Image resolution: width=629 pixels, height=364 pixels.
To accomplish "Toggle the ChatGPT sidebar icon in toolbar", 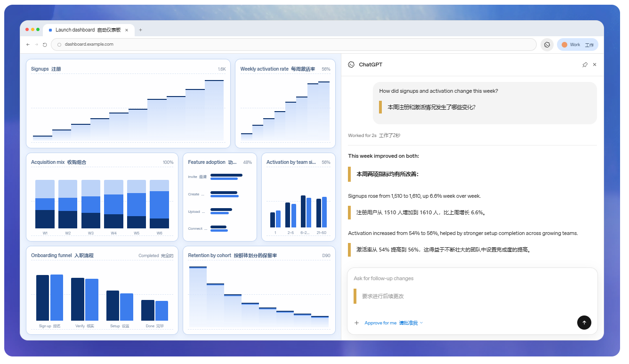I will click(547, 45).
